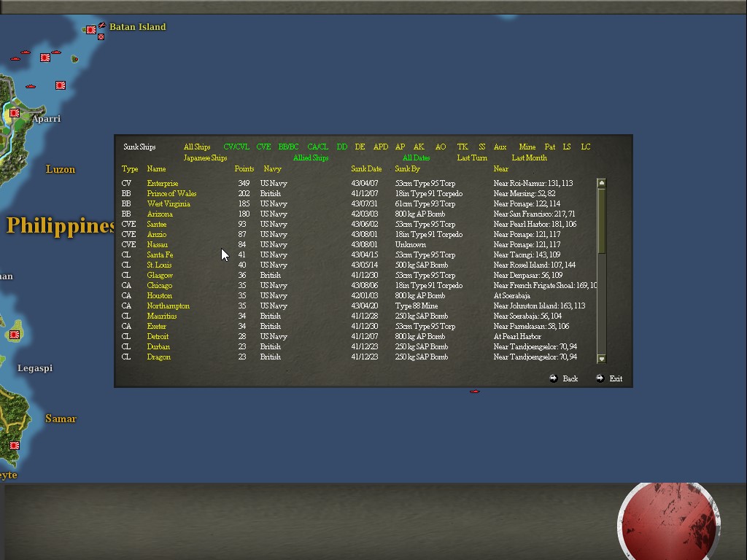
Task: Toggle the APD ship type filter
Action: [380, 147]
